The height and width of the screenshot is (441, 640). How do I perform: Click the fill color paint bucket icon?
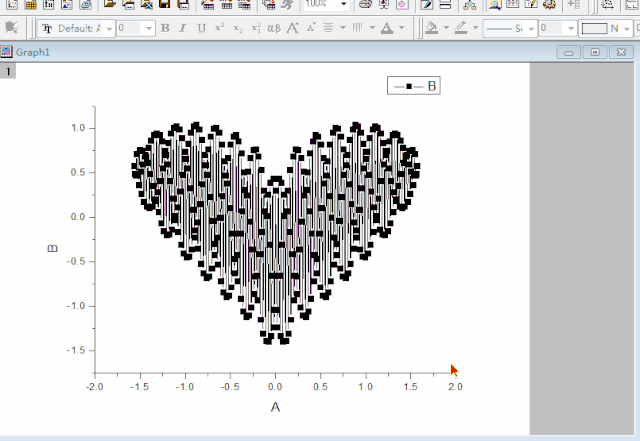431,28
